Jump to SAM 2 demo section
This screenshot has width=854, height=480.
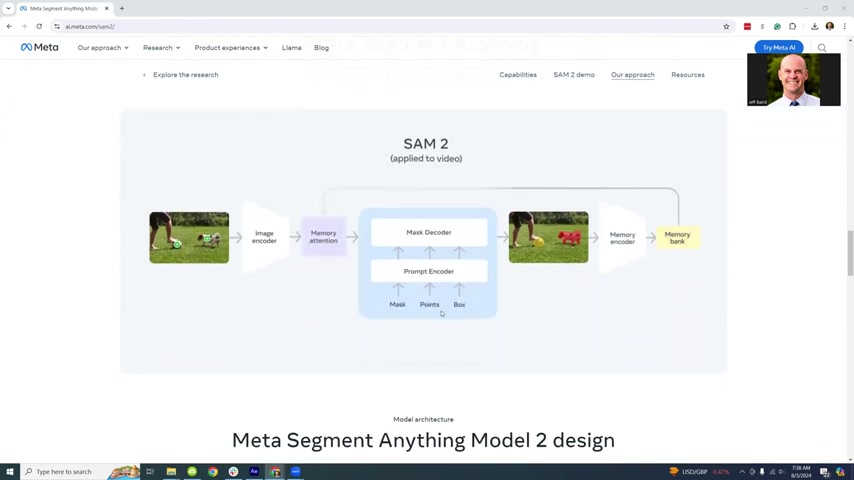(x=574, y=75)
